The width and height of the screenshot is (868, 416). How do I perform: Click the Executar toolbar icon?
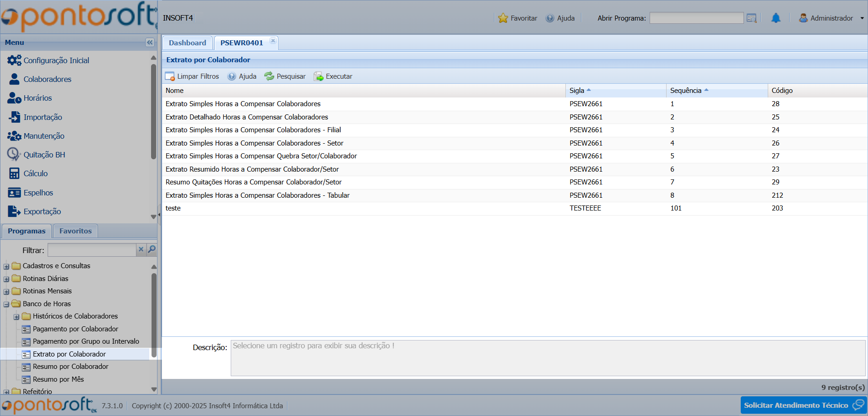318,76
